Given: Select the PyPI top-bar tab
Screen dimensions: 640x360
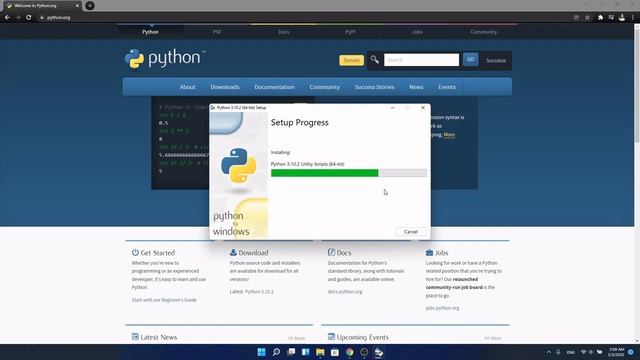Looking at the screenshot, I should (x=350, y=32).
